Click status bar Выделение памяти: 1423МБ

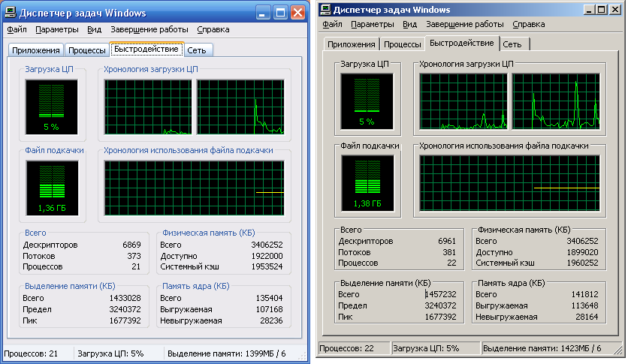(542, 349)
